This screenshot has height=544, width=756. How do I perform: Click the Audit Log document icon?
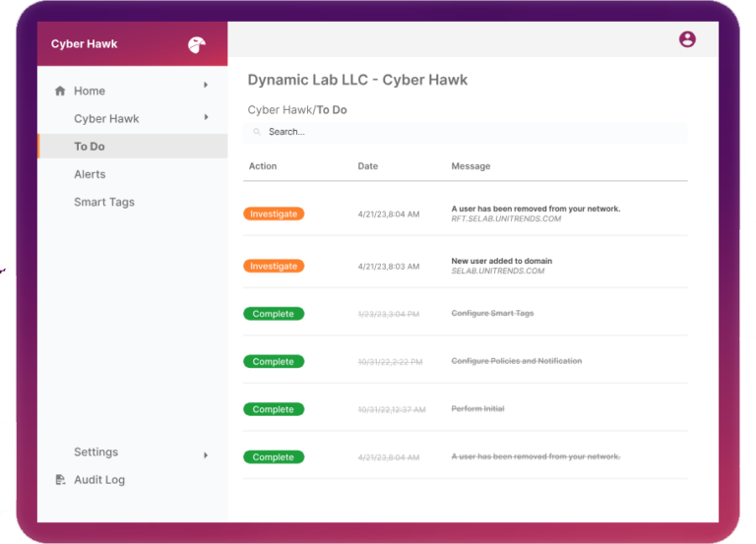[x=60, y=479]
